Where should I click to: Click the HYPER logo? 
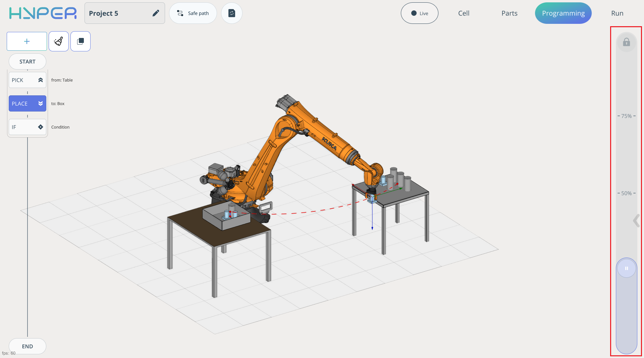pos(43,13)
